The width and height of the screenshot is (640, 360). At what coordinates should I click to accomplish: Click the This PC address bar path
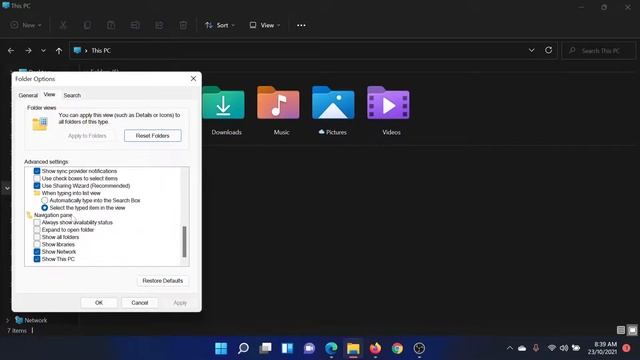tap(101, 51)
